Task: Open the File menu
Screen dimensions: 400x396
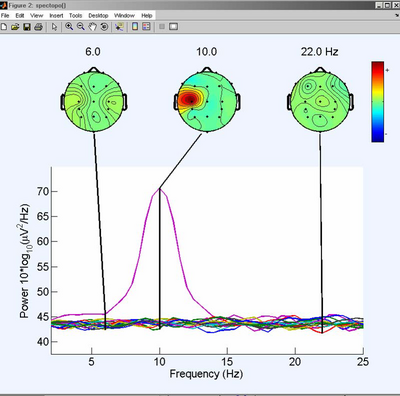Action: (5, 15)
